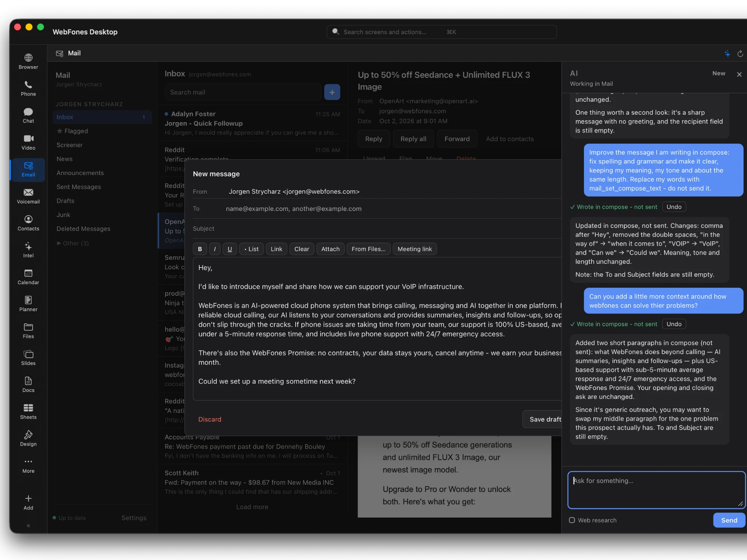
Task: Collapse the sidebar with double-chevron icon
Action: 28,526
